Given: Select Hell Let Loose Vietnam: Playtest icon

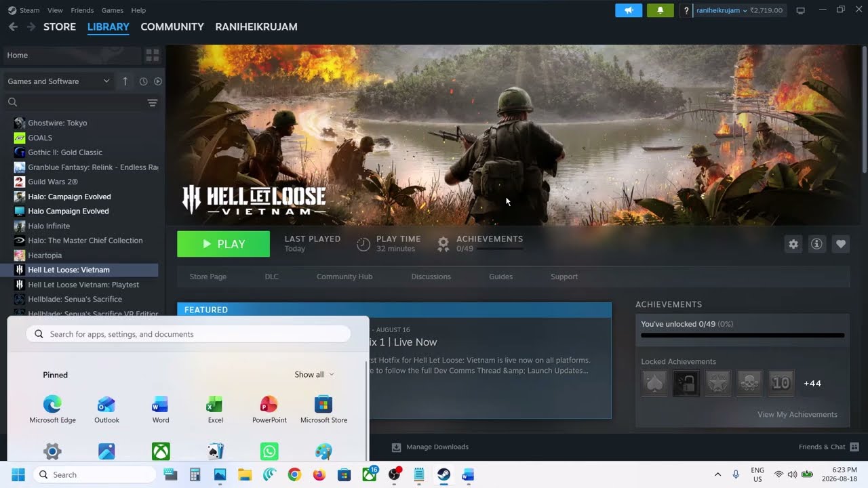Looking at the screenshot, I should (20, 285).
